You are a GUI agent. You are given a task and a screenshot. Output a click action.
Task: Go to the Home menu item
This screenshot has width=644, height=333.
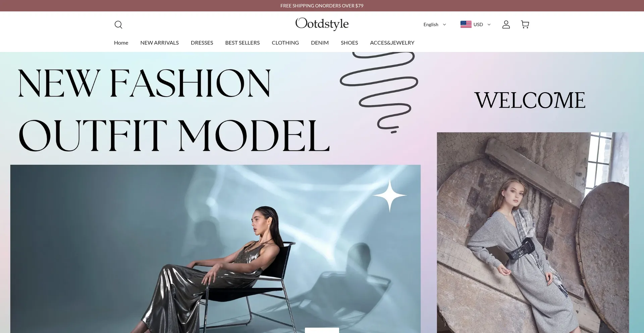pos(121,43)
